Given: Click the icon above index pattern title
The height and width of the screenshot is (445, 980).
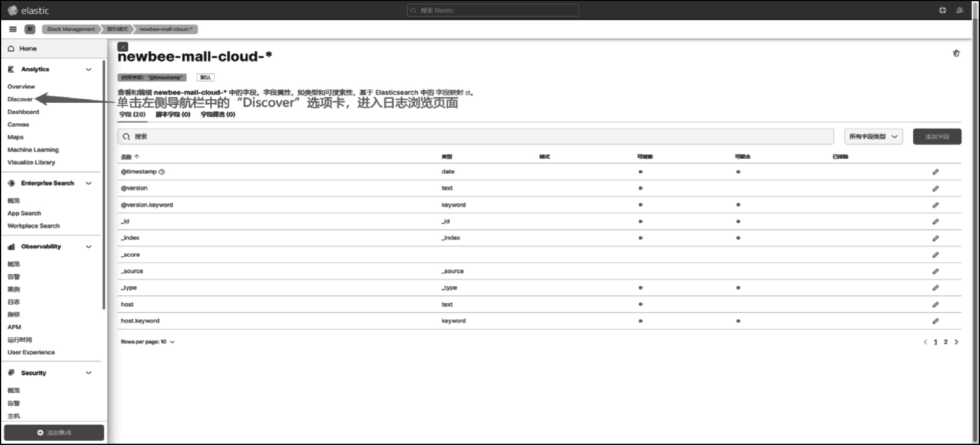Looking at the screenshot, I should coord(123,46).
